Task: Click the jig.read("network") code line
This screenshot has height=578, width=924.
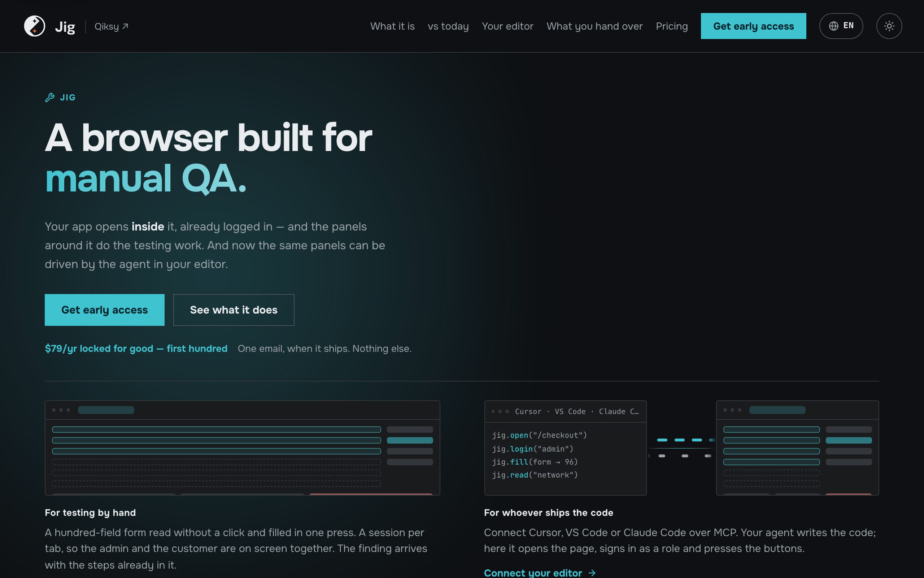Action: click(535, 475)
